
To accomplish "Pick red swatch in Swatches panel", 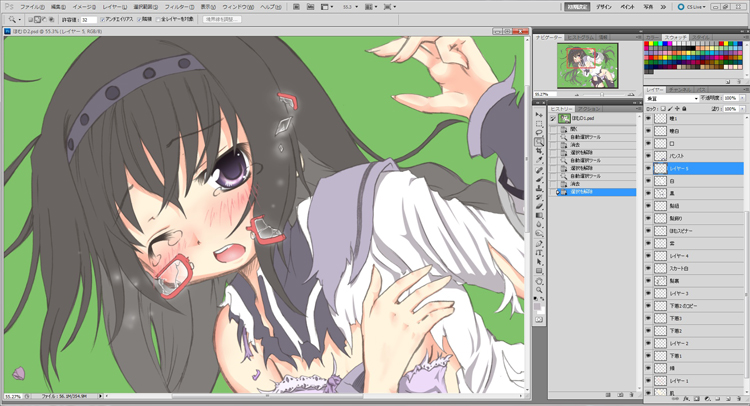I will point(647,44).
